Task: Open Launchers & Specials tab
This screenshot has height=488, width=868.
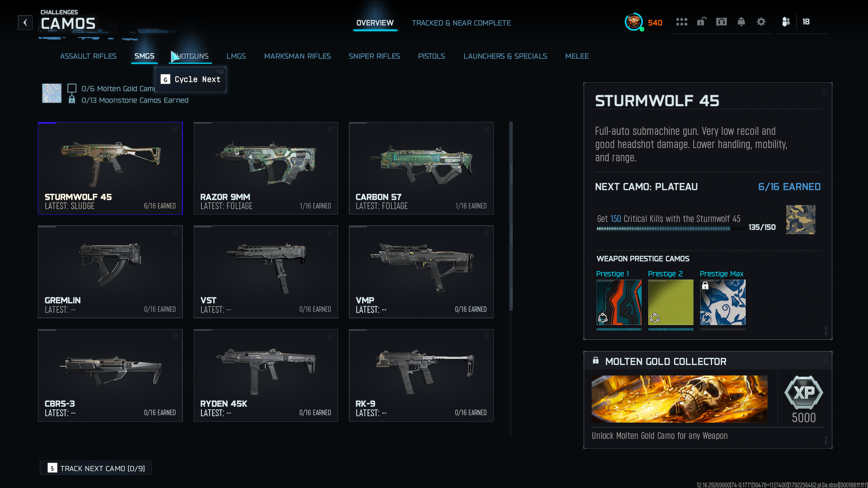Action: pyautogui.click(x=505, y=56)
